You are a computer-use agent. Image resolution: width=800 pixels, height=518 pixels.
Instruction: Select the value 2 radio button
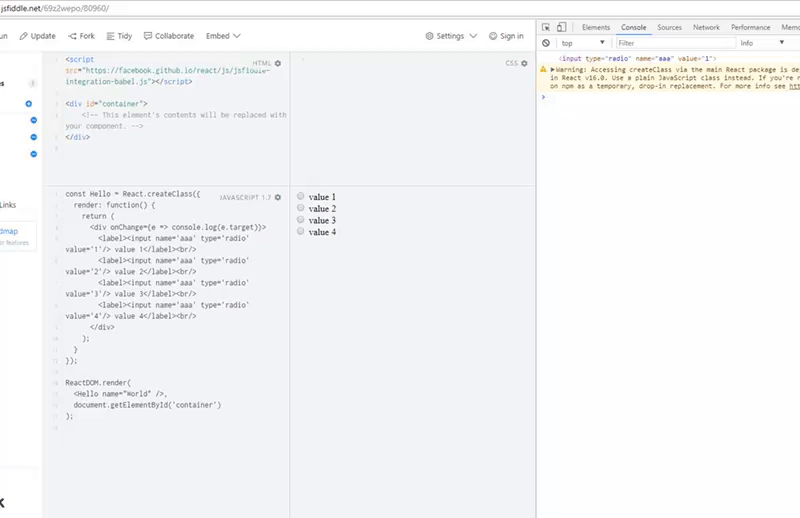point(301,208)
